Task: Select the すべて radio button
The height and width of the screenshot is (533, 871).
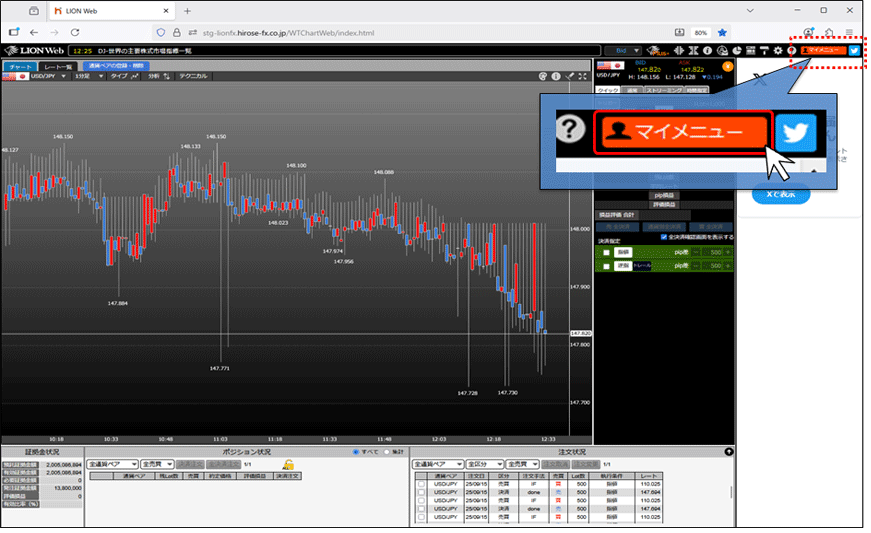Action: [356, 452]
